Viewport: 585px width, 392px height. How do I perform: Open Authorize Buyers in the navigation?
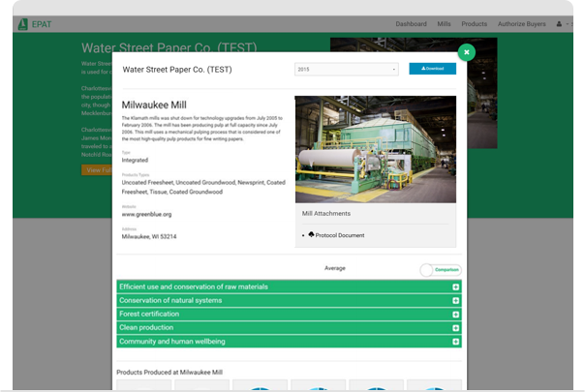522,24
